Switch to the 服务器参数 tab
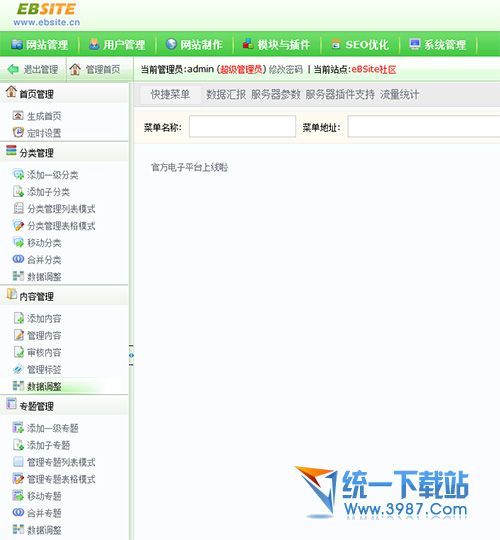500x540 pixels. point(275,94)
